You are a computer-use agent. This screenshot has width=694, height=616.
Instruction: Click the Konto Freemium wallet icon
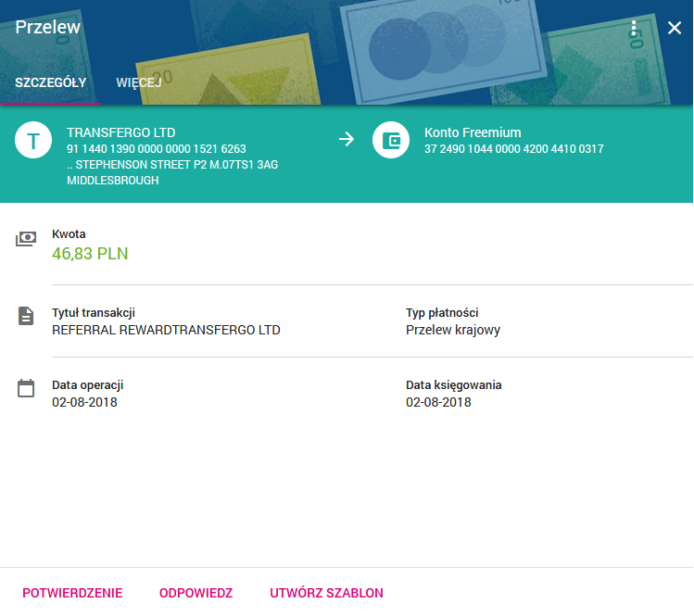(x=391, y=140)
